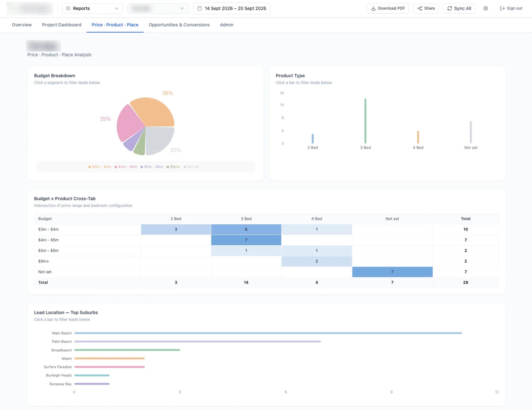The height and width of the screenshot is (410, 532).
Task: Open the settings gear icon
Action: coord(485,8)
